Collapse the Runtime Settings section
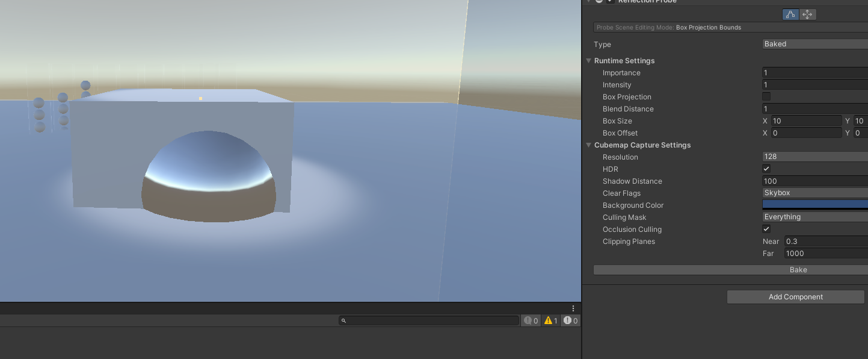Screen dimensions: 868x359 pyautogui.click(x=589, y=61)
